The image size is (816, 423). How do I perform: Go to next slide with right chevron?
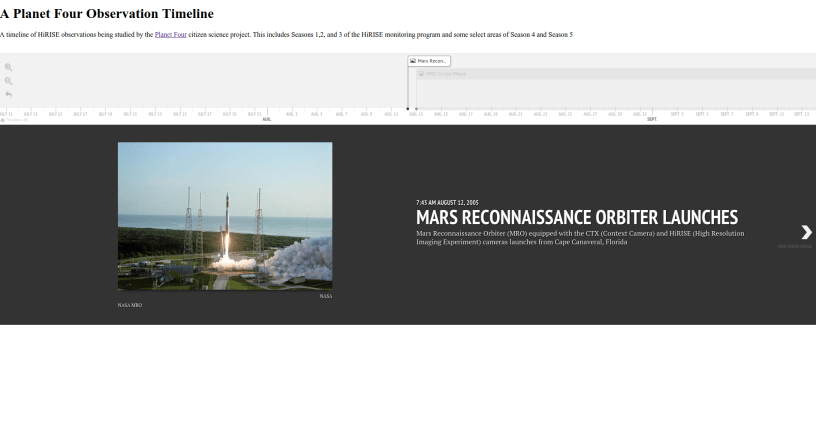pos(806,232)
